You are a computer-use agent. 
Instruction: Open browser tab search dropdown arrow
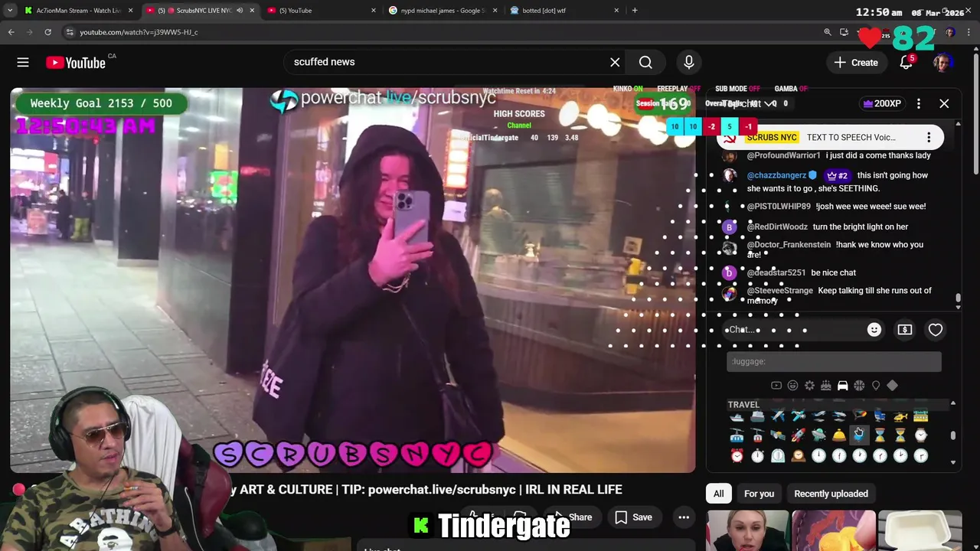pyautogui.click(x=9, y=11)
